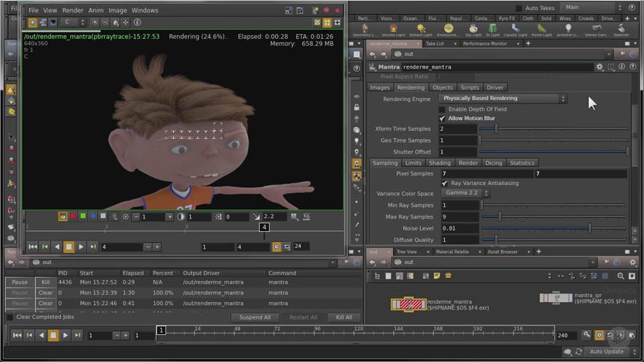Click the image info icon in render toolbar
This screenshot has width=644, height=362.
pos(137,22)
